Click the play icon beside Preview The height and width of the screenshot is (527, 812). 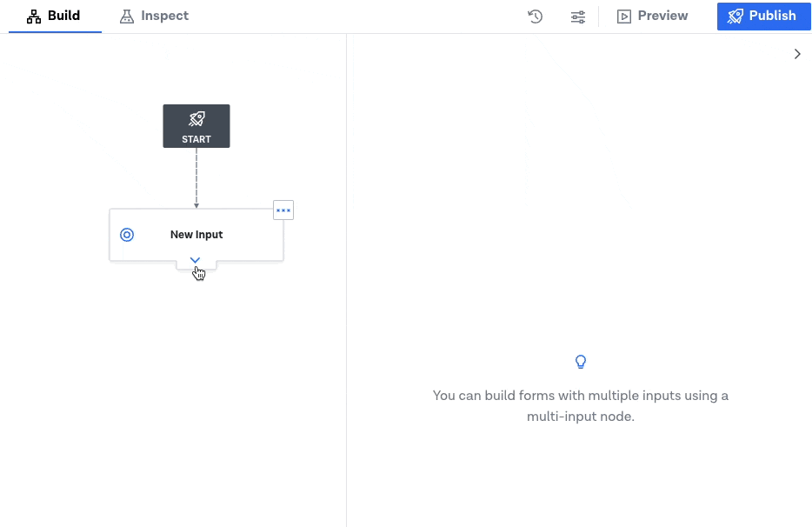(624, 17)
